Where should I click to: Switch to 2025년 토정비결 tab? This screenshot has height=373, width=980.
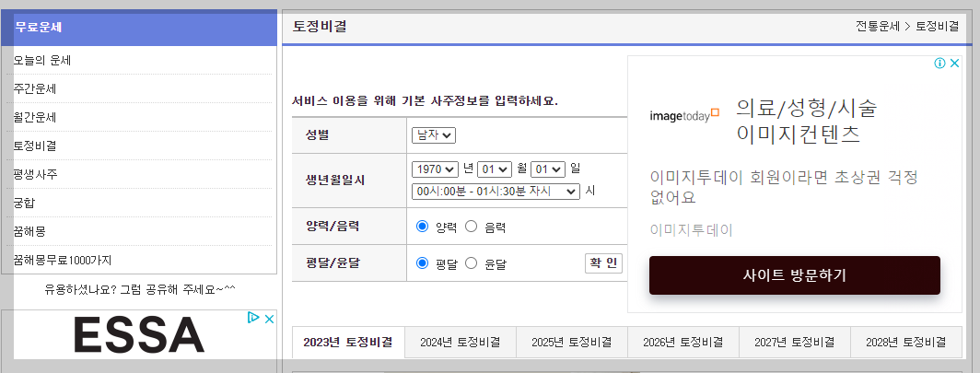[571, 342]
